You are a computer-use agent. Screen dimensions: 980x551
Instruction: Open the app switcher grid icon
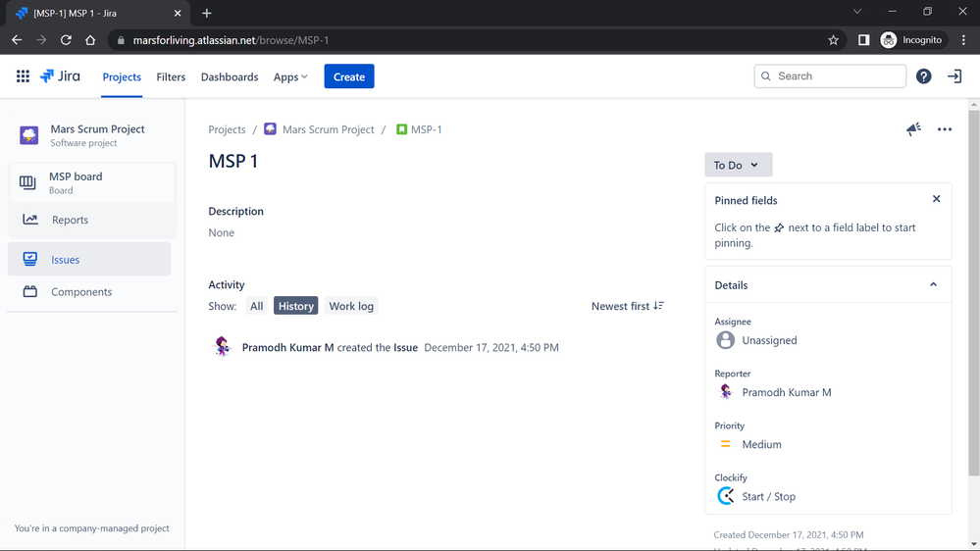point(23,76)
